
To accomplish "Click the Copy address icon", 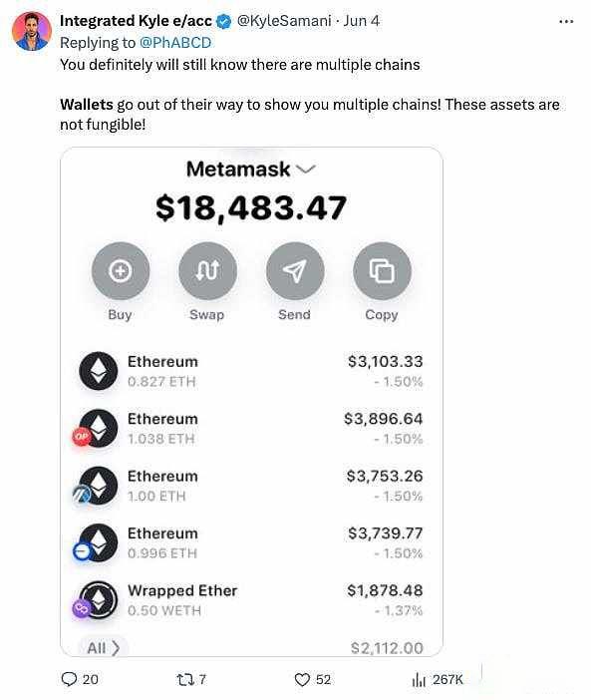I will (382, 271).
